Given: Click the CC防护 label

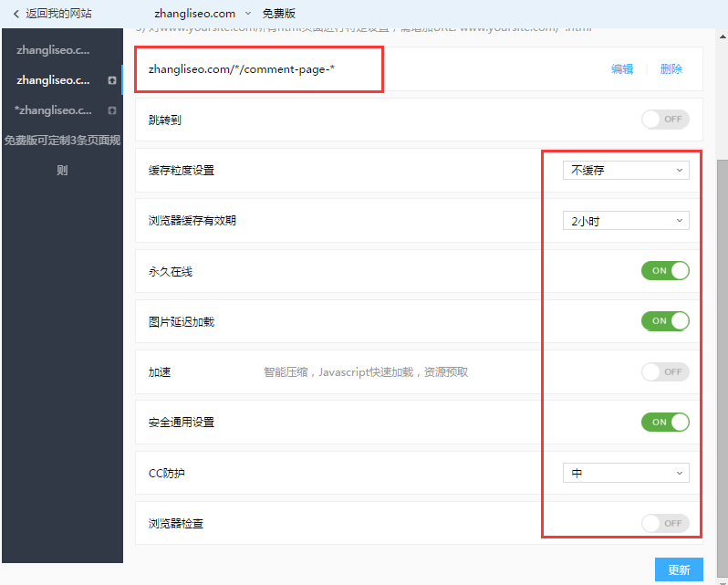Looking at the screenshot, I should 167,473.
